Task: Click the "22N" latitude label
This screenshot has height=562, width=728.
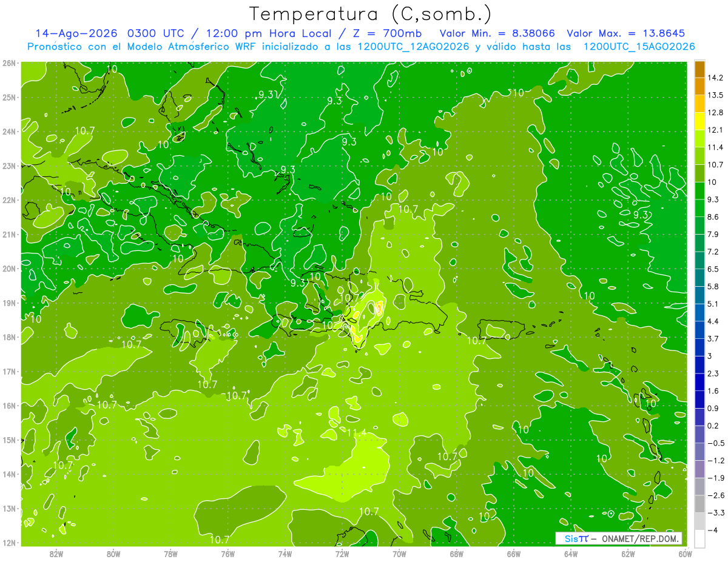Action: click(10, 200)
